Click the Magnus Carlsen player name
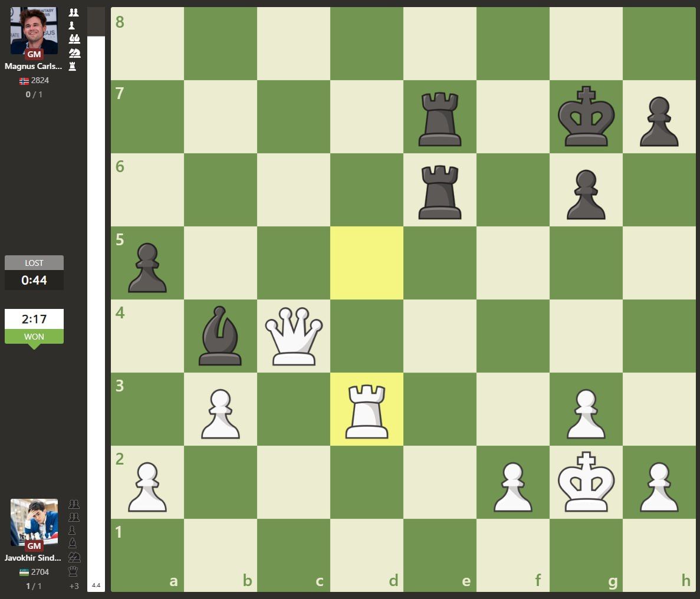Screen dimensions: 700x599 [x=33, y=67]
